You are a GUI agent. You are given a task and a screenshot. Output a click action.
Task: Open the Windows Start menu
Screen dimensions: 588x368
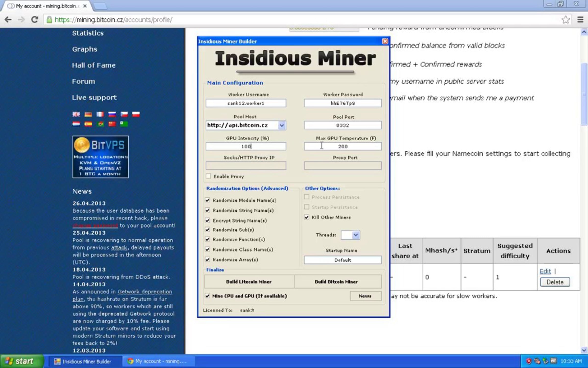coord(22,361)
